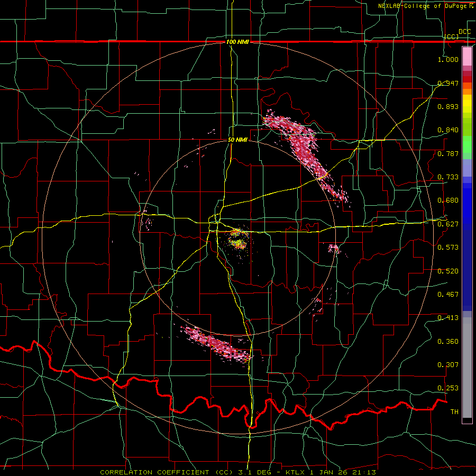Click the [CC] product label
Image resolution: width=476 pixels, height=476 pixels.
coord(452,37)
